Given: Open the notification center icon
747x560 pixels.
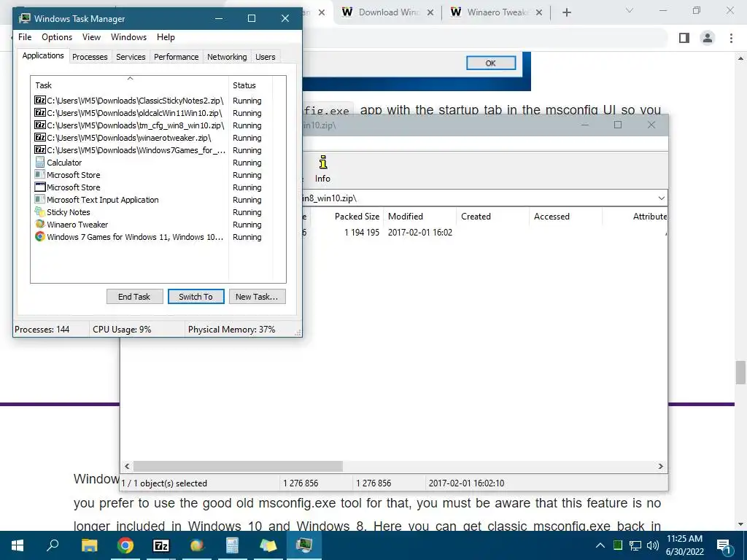Looking at the screenshot, I should click(x=724, y=545).
